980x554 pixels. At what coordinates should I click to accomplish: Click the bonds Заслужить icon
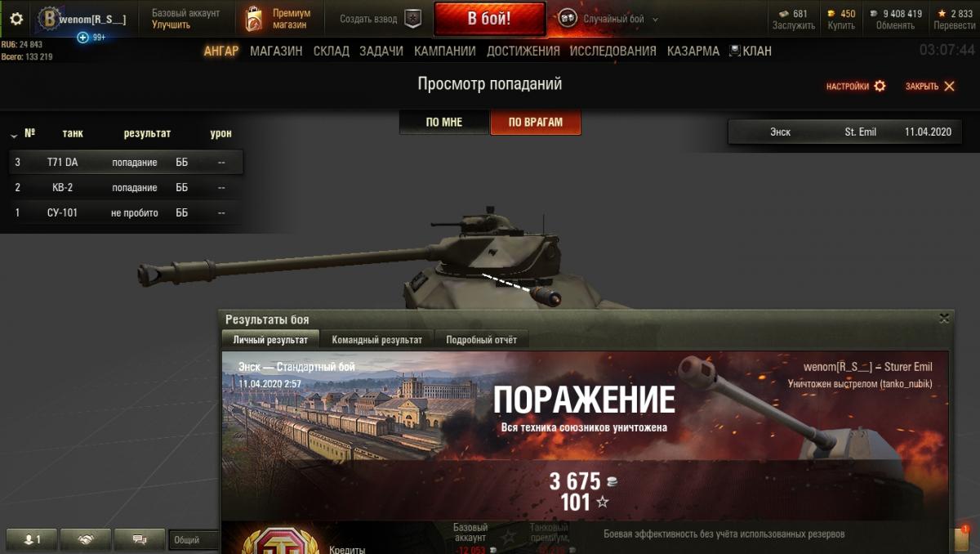pos(784,13)
